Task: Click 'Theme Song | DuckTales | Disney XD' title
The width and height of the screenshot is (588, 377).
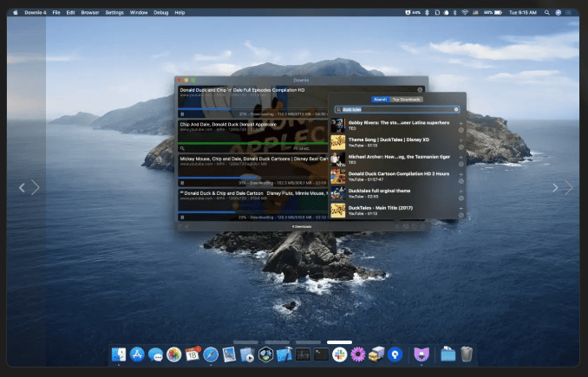Action: point(389,140)
